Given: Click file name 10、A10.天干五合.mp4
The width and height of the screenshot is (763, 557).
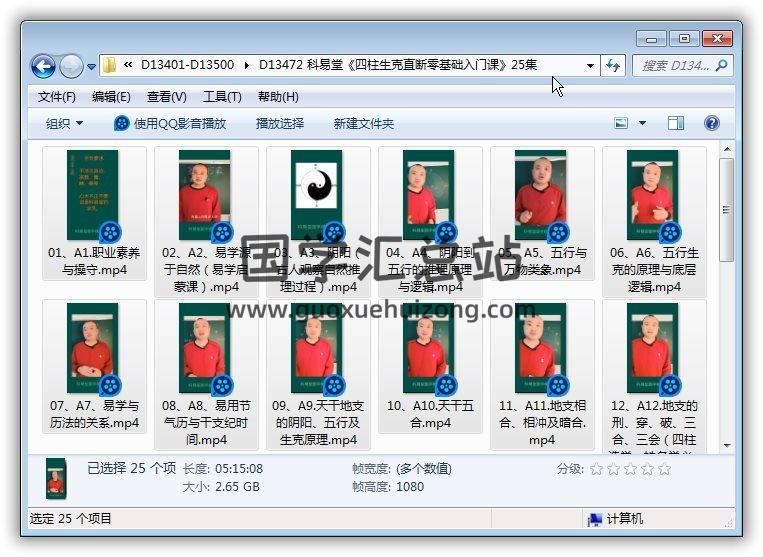Looking at the screenshot, I should click(430, 414).
